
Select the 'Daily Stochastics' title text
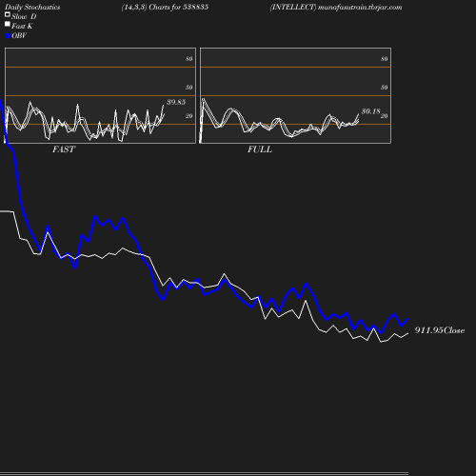(32, 8)
